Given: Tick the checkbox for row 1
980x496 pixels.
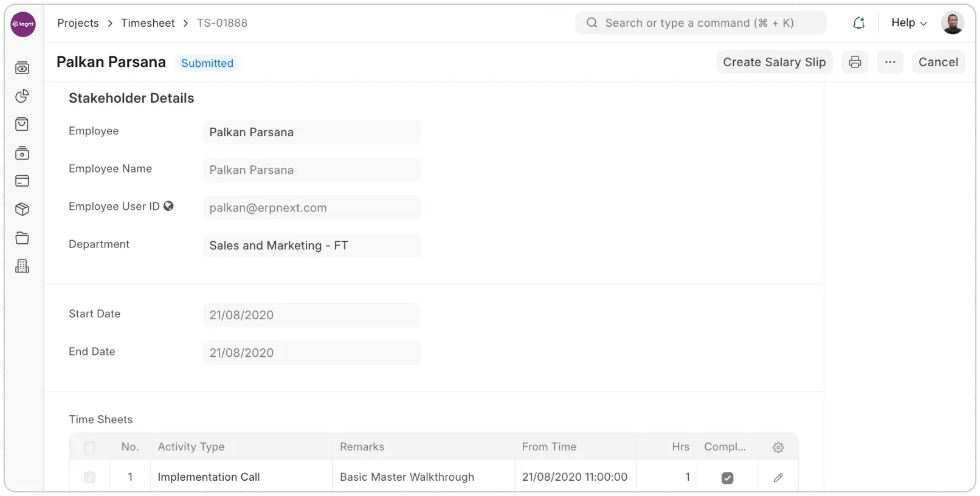Looking at the screenshot, I should click(x=89, y=478).
